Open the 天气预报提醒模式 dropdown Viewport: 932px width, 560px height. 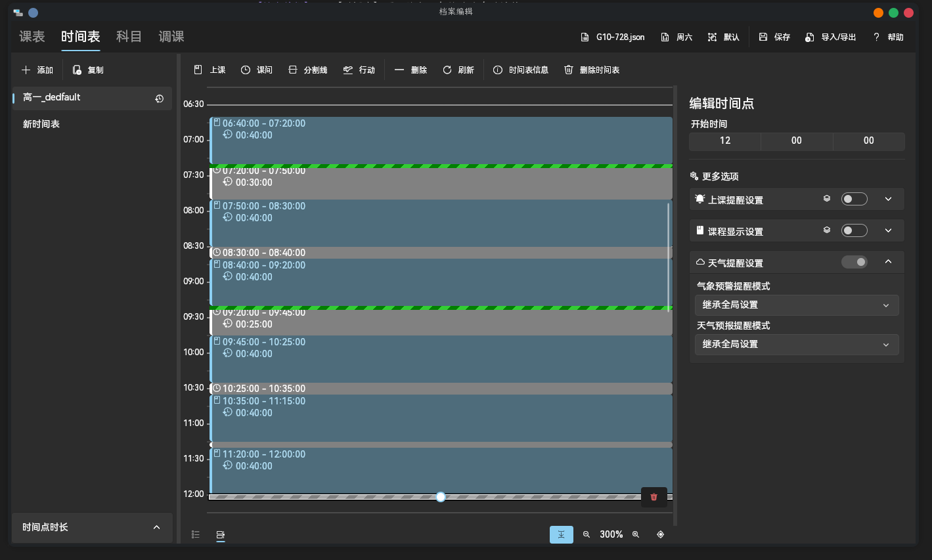[796, 344]
